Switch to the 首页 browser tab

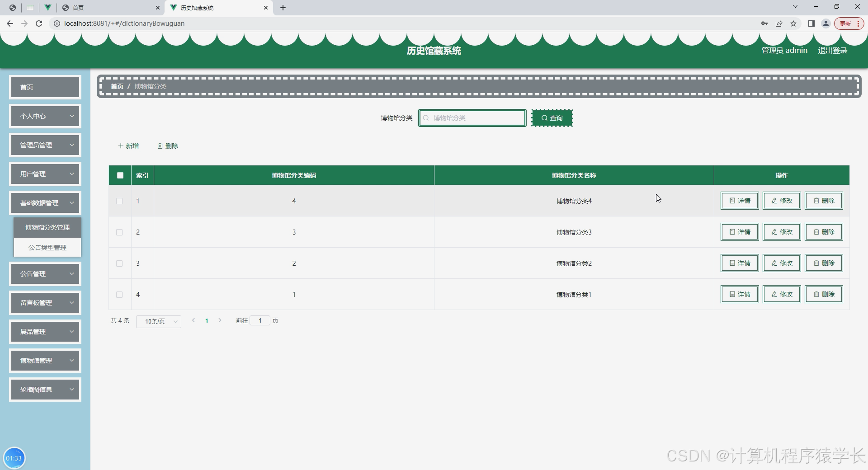111,8
